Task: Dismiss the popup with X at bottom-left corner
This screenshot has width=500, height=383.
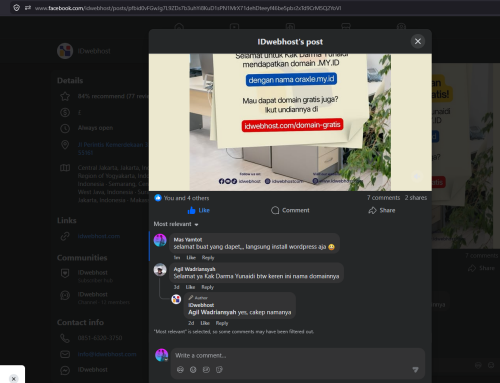Action: (x=13, y=379)
